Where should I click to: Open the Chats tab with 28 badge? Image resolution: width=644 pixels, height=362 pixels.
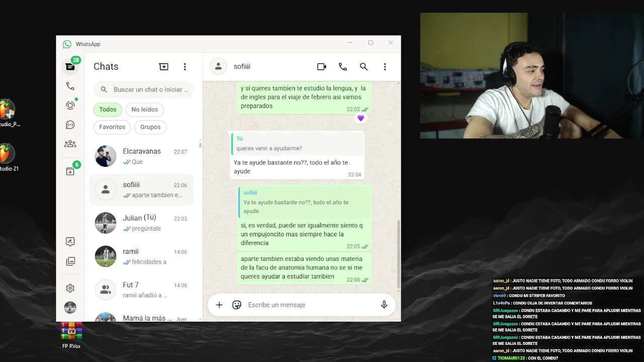point(70,66)
